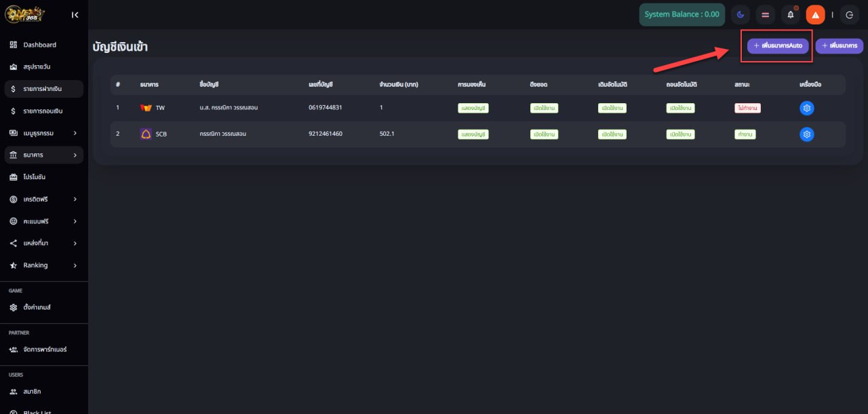Click the logout icon in the header

coord(850,14)
